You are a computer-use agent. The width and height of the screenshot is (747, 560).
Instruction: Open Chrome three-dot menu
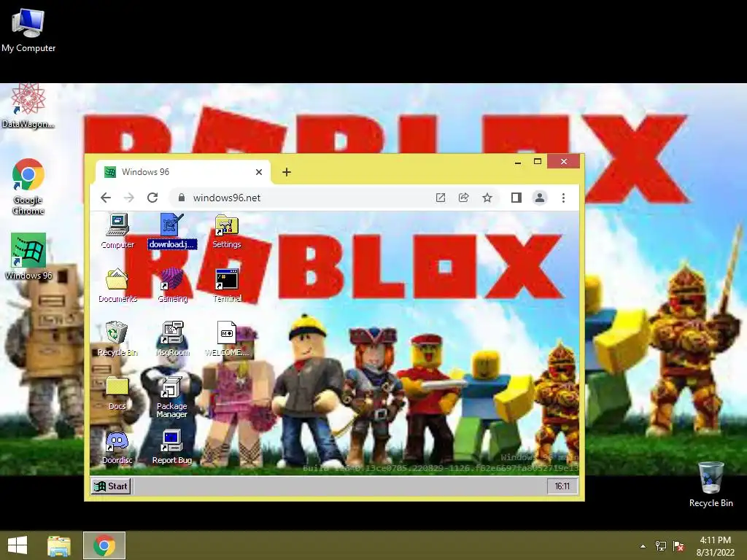pos(564,198)
